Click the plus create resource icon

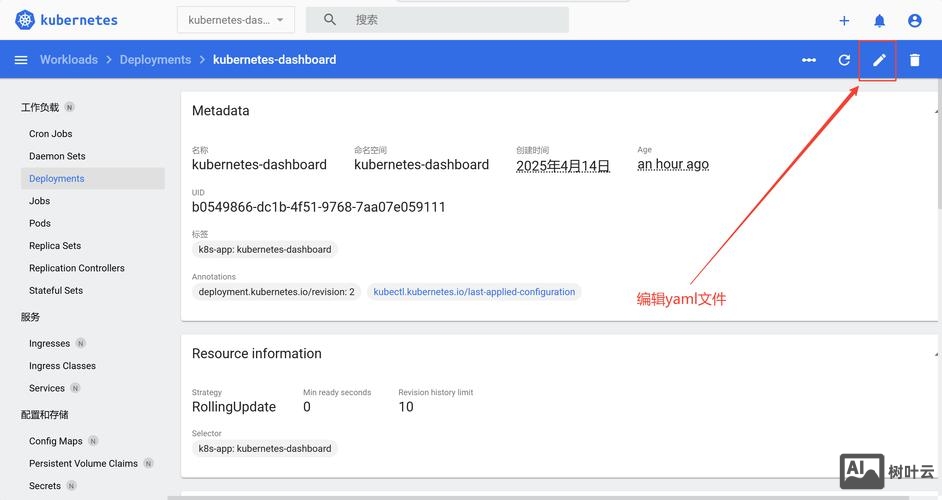[x=844, y=21]
